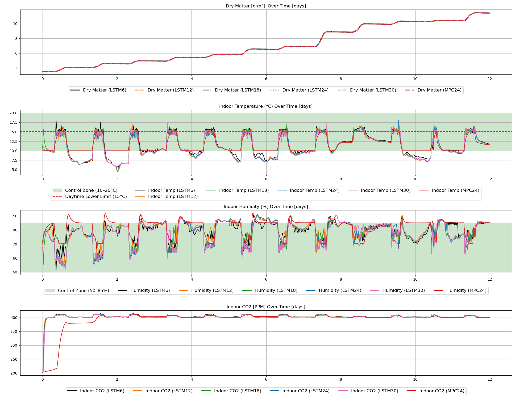This screenshot has width=532, height=399.
Task: Click the Humidity (MPC24) legend label
Action: pos(466,290)
